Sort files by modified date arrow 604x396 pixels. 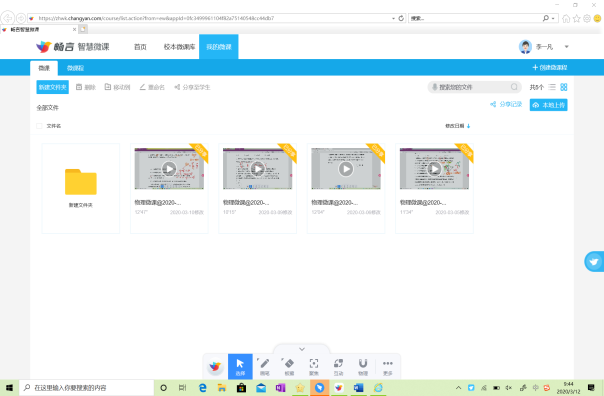pos(468,126)
